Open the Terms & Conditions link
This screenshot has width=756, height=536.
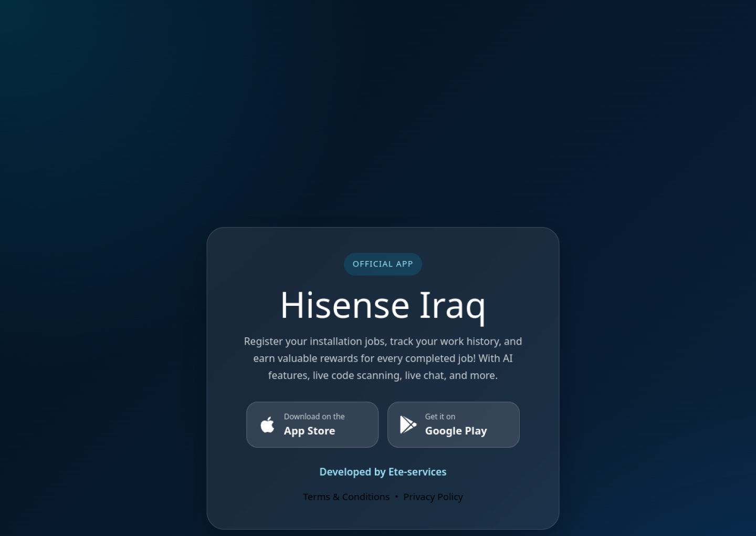[346, 497]
